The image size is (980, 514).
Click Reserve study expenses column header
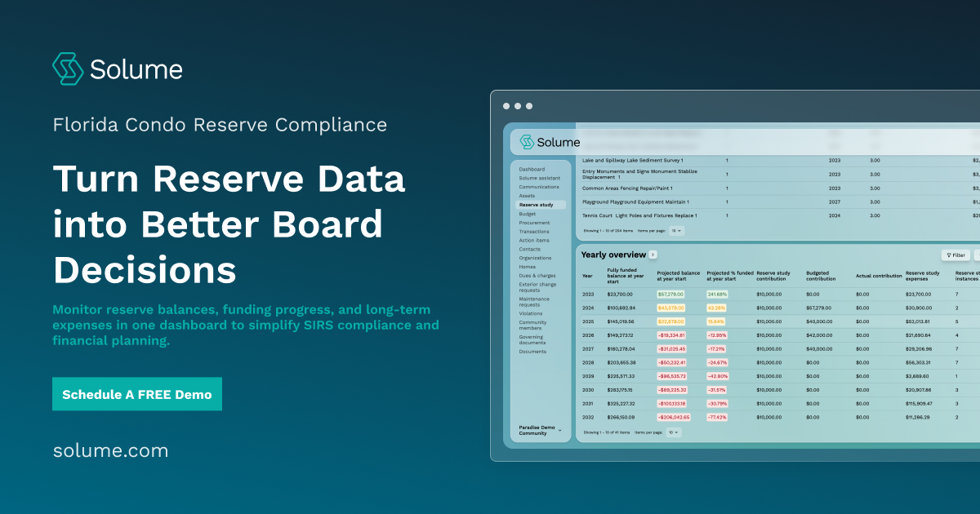click(924, 276)
